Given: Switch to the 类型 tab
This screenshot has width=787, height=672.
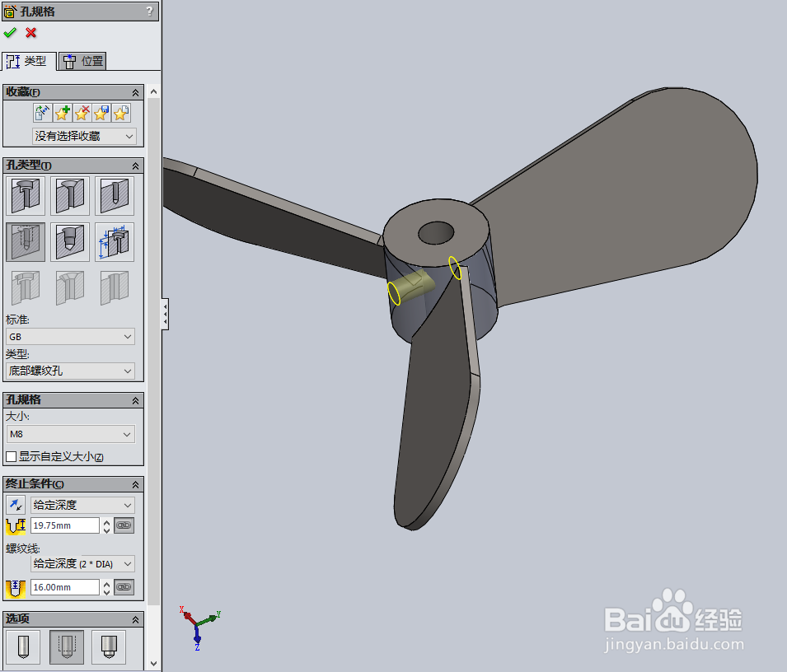Looking at the screenshot, I should pos(28,61).
